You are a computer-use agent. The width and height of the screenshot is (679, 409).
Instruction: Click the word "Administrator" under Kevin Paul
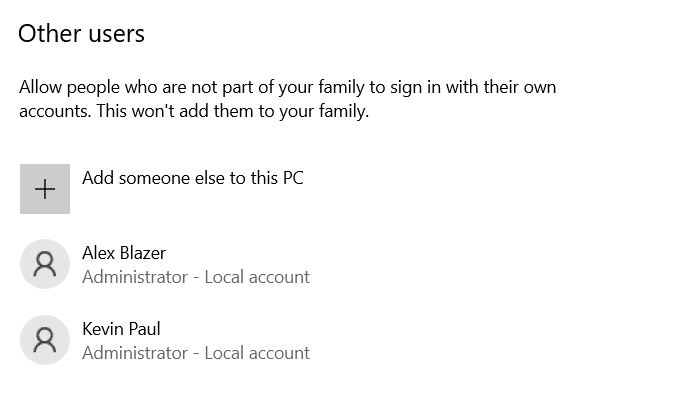(x=134, y=353)
